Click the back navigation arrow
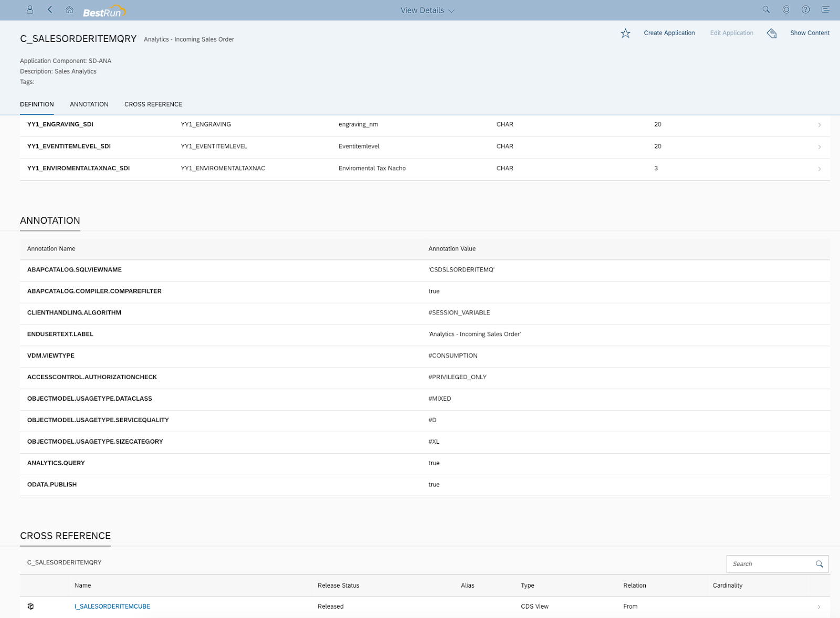This screenshot has width=840, height=618. click(x=50, y=9)
